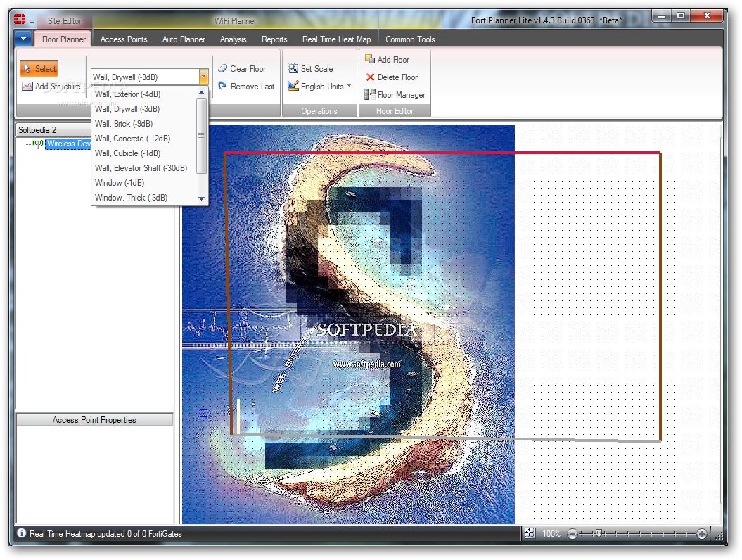Click the Add Floor button
Image resolution: width=742 pixels, height=560 pixels.
coord(387,59)
